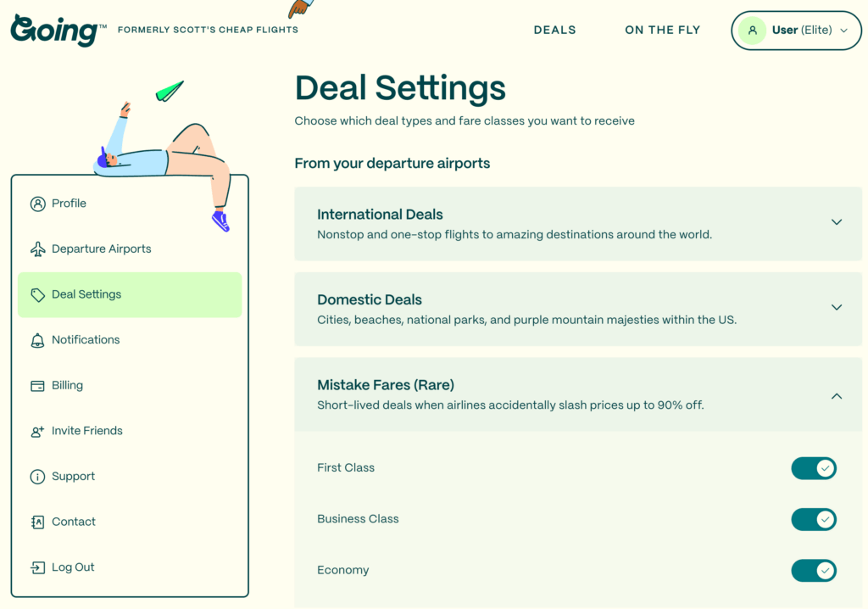Click the First Class label
The image size is (868, 609).
[x=346, y=467]
